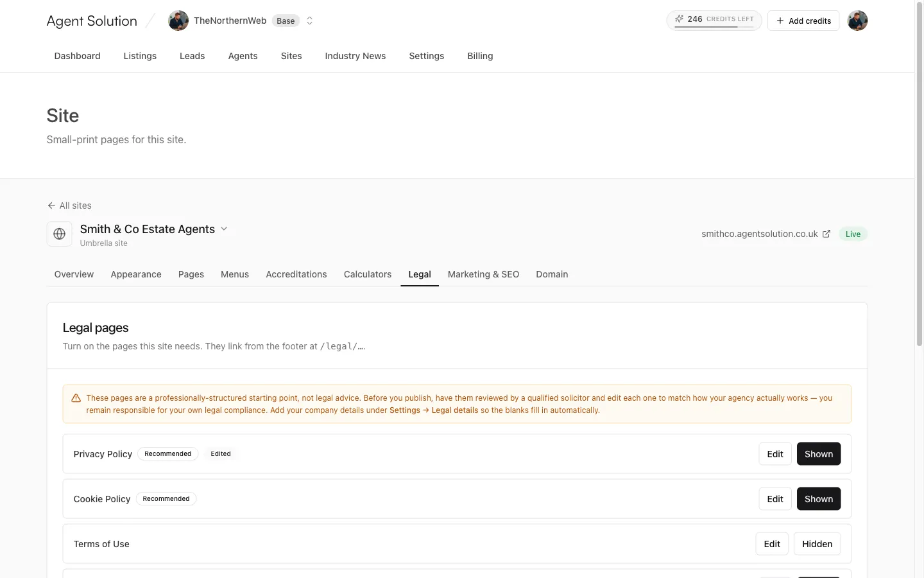Switch to the Appearance tab

coord(136,274)
